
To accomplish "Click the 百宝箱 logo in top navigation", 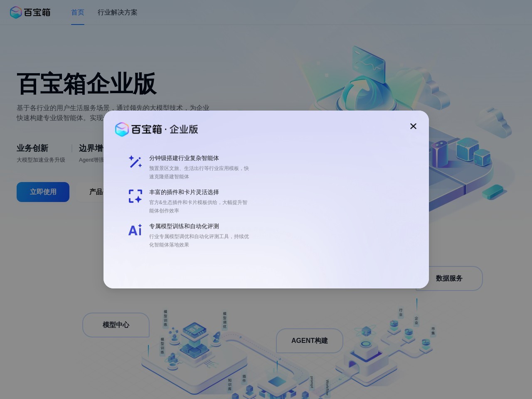I will [30, 12].
